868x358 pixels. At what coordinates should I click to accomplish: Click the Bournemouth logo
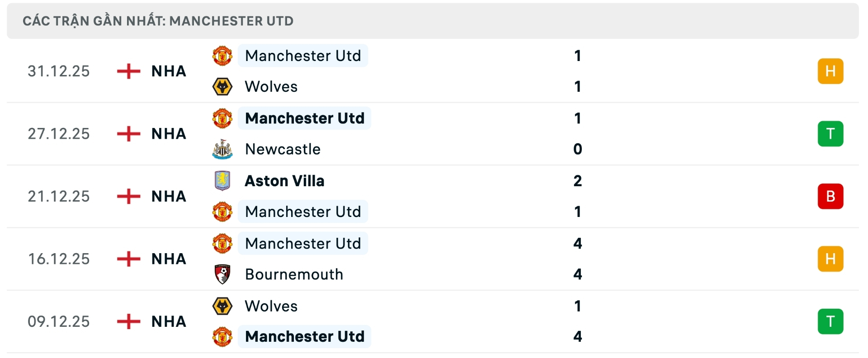[x=222, y=274]
